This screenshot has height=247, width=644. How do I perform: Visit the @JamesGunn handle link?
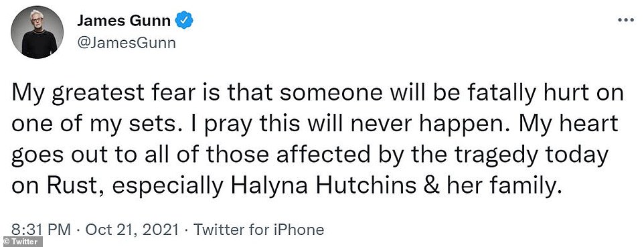click(126, 42)
